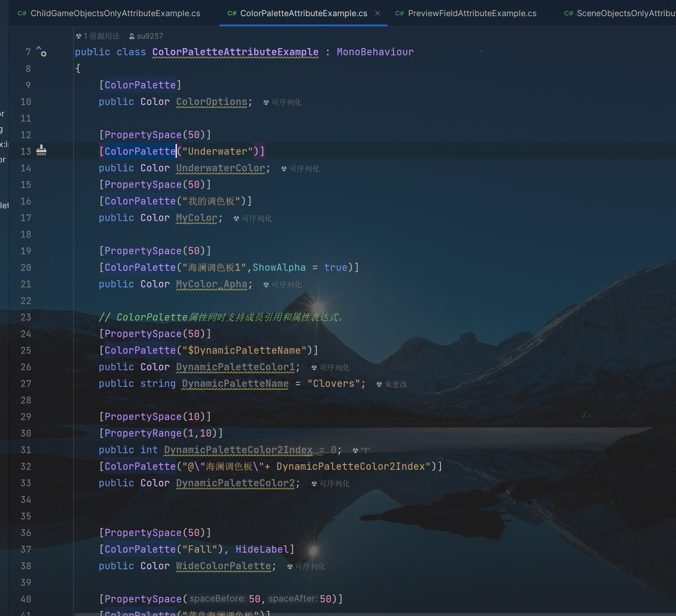Click the spaceAfter parameter inlay hint

(293, 599)
